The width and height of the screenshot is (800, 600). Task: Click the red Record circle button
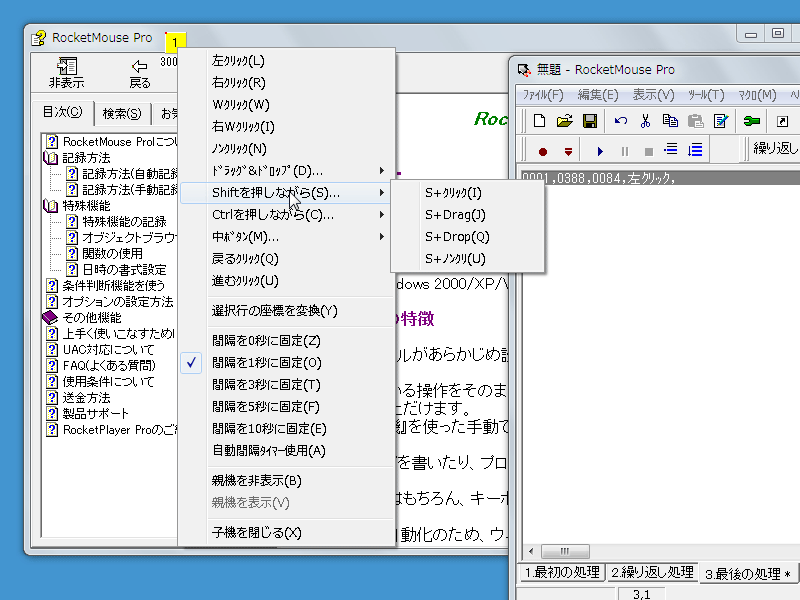[x=543, y=152]
